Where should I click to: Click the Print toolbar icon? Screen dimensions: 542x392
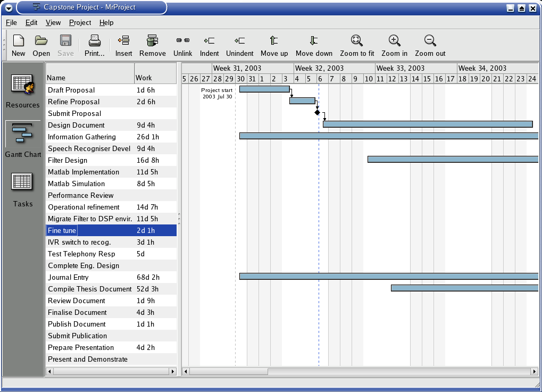(94, 45)
